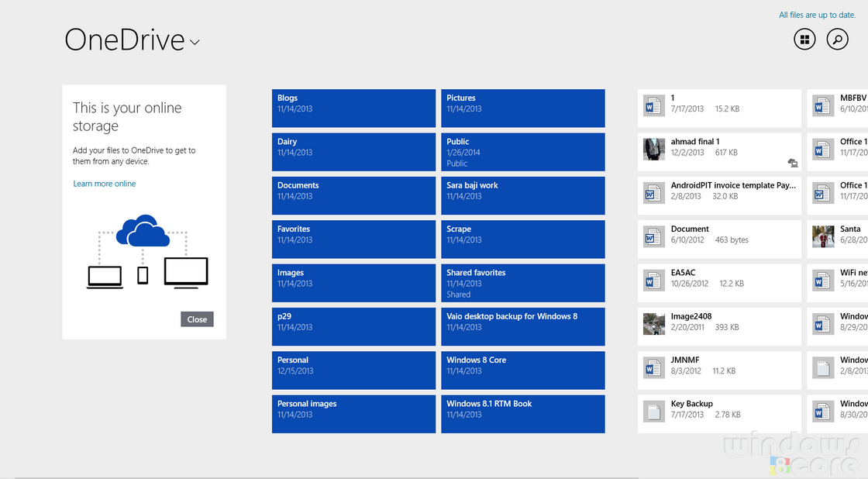Click the photo icon on Image2408

pyautogui.click(x=653, y=324)
